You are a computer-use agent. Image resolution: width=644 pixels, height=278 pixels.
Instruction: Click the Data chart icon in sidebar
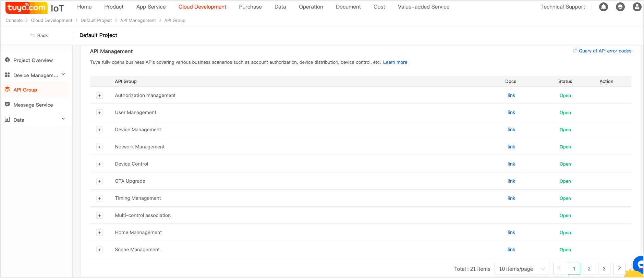(x=7, y=119)
